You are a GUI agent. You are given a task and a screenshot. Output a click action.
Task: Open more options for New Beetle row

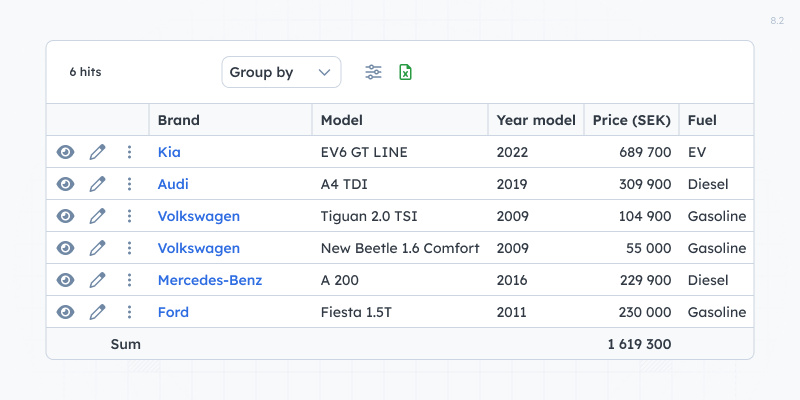pyautogui.click(x=130, y=248)
